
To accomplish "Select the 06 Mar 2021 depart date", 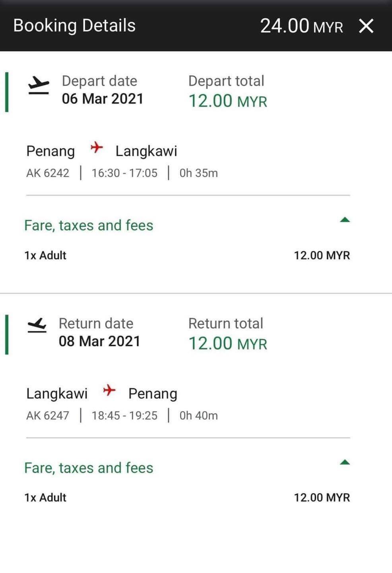I will tap(102, 99).
